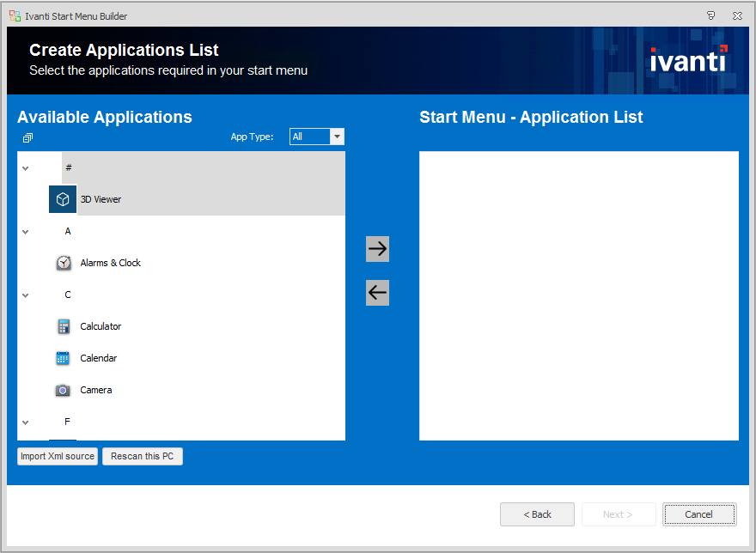Screen dimensions: 756x553
Task: Cancel the Start Menu Builder wizard
Action: tap(698, 514)
